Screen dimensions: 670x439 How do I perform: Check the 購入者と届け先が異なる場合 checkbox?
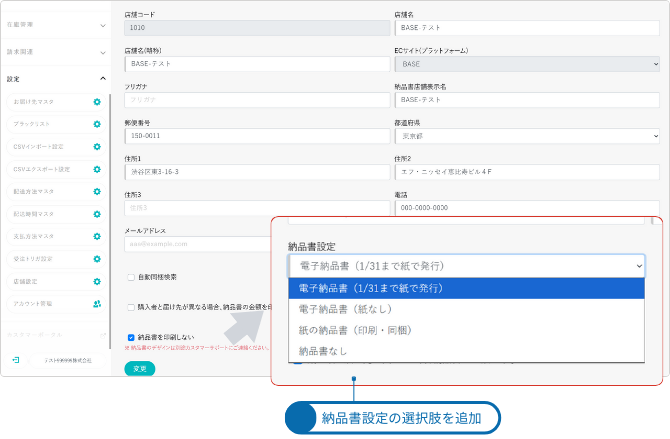[131, 307]
